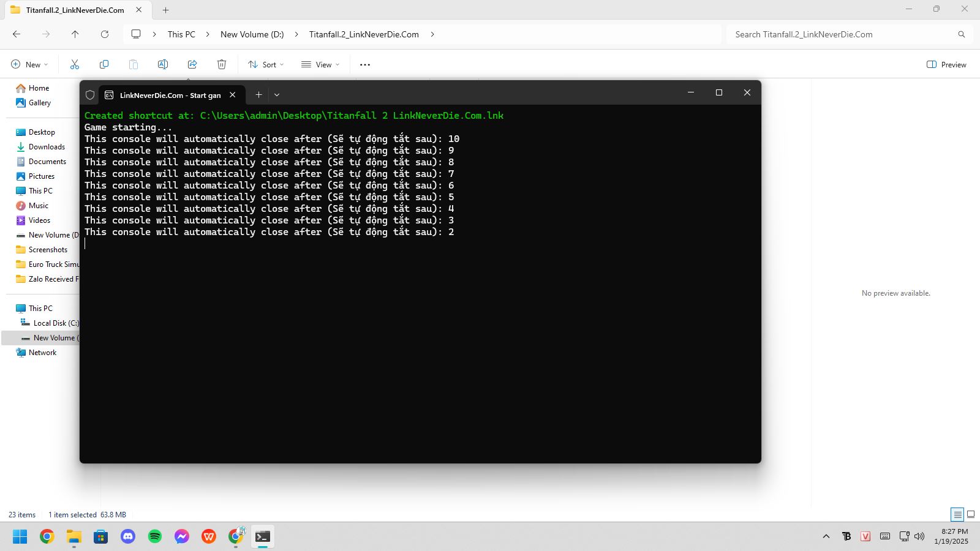980x551 pixels.
Task: Open Discord from the taskbar
Action: pyautogui.click(x=128, y=537)
